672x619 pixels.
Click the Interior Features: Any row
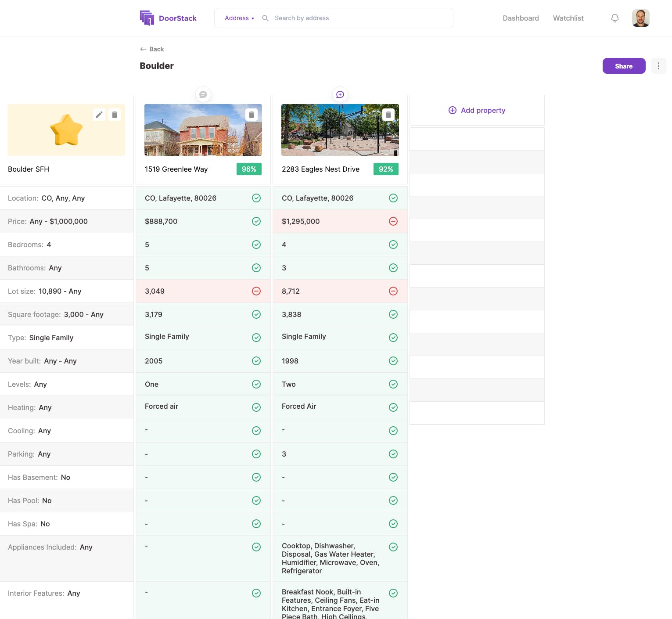pyautogui.click(x=67, y=600)
